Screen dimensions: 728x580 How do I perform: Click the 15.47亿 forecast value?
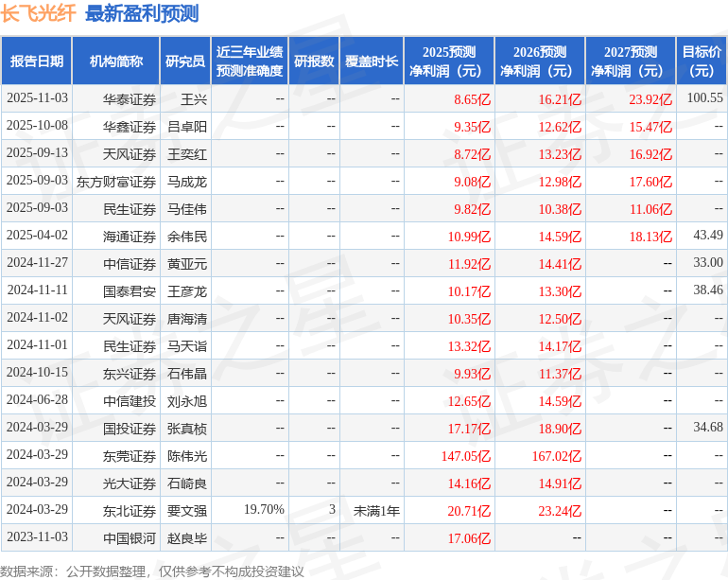point(650,127)
